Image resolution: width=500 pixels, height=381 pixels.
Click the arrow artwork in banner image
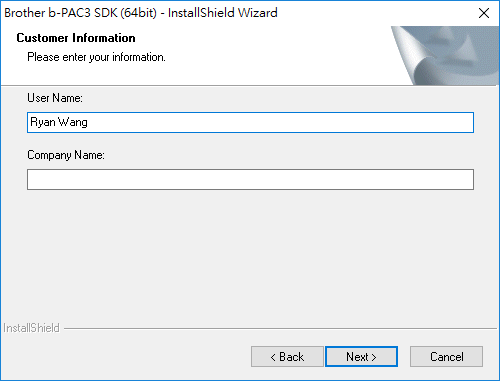click(460, 47)
